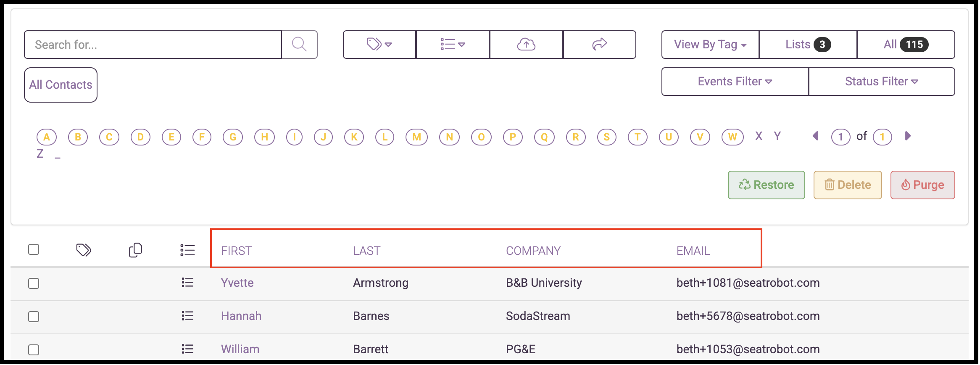Click list icon on Hannah Barnes row

(187, 316)
